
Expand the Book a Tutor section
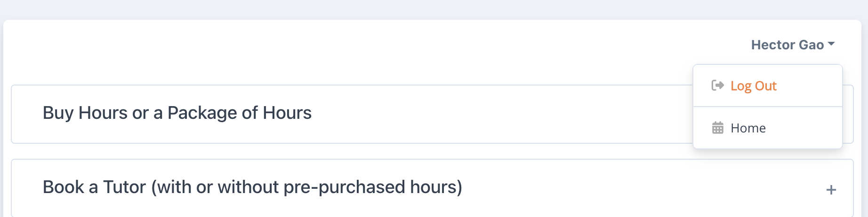[252, 187]
